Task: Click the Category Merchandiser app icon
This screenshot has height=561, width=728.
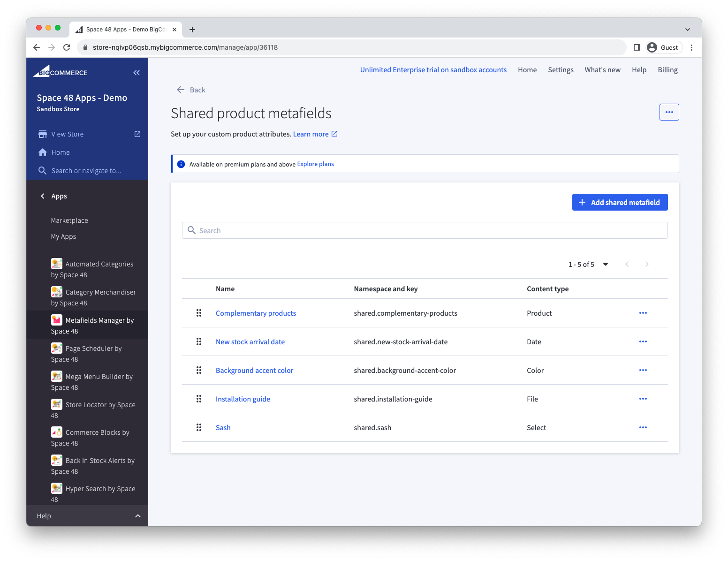Action: [x=57, y=292]
